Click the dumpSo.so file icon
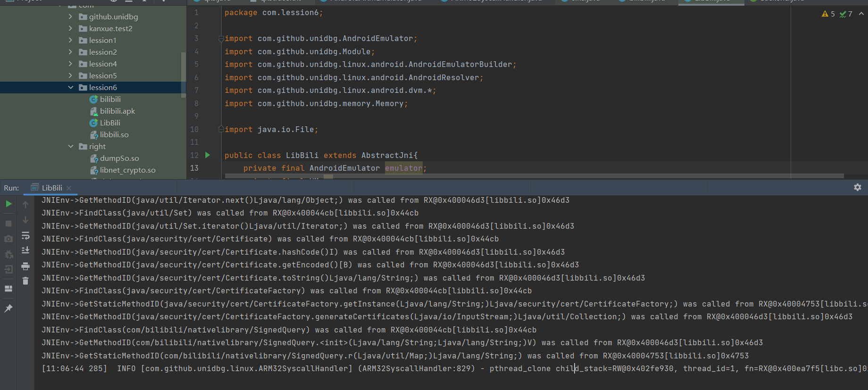The height and width of the screenshot is (390, 868). click(x=93, y=158)
